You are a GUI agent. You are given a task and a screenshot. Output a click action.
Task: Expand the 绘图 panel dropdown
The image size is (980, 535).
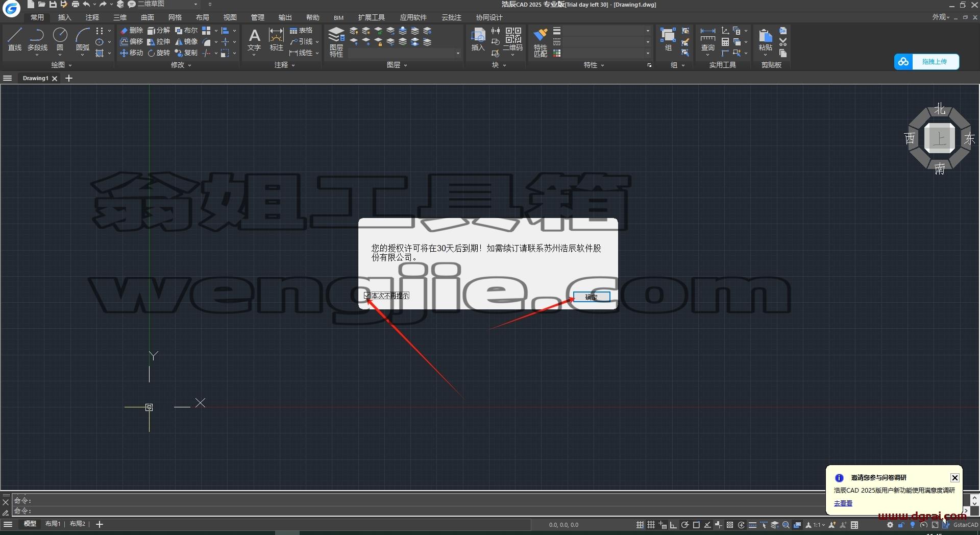coord(61,65)
